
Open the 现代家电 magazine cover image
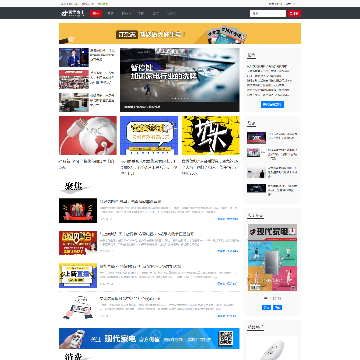272,257
